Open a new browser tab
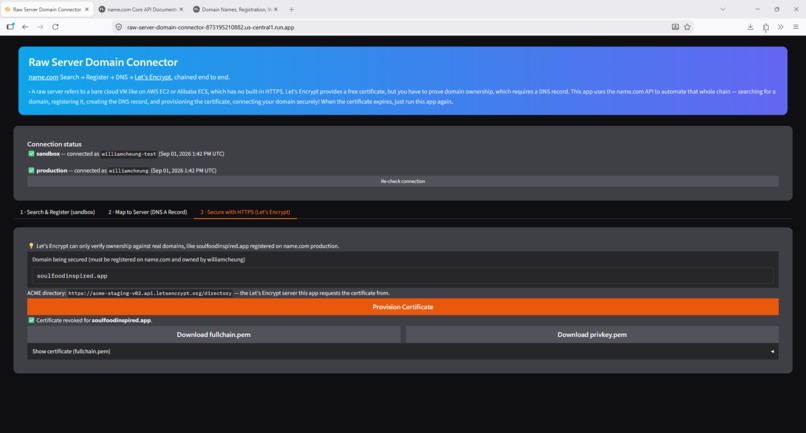Viewport: 806px width, 433px height. 291,9
